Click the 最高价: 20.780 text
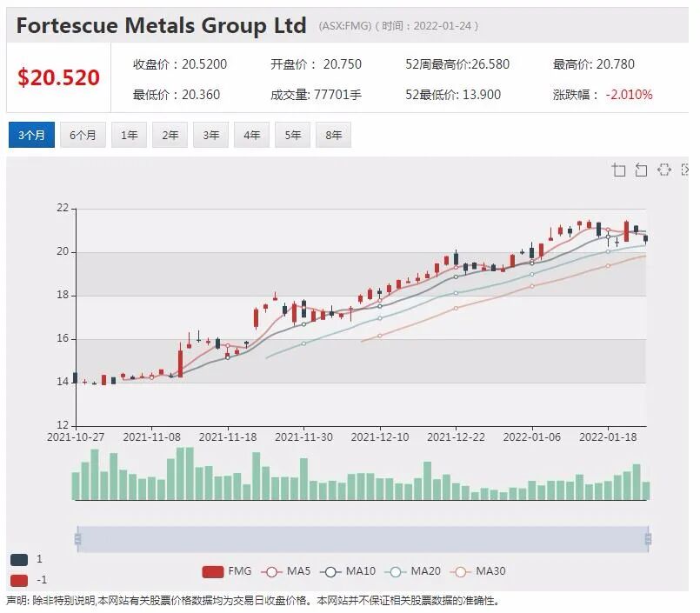Viewport: 700px width, 613px height. [593, 64]
